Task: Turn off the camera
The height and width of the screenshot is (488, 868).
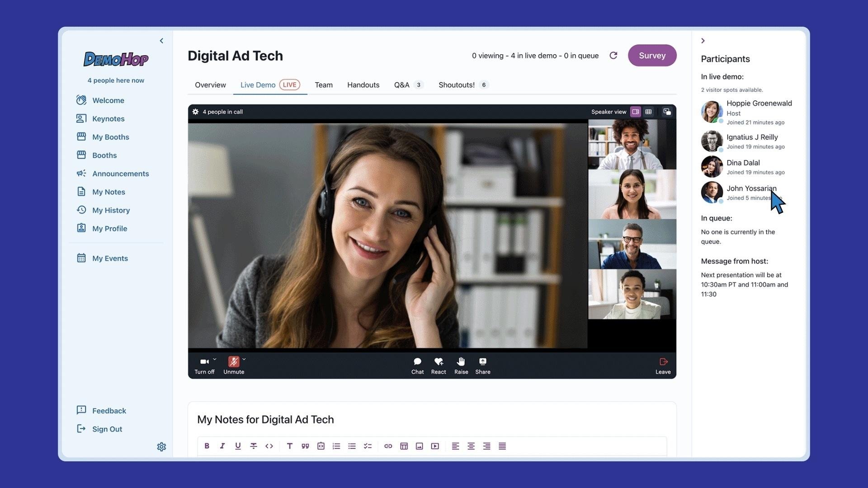Action: click(x=204, y=361)
